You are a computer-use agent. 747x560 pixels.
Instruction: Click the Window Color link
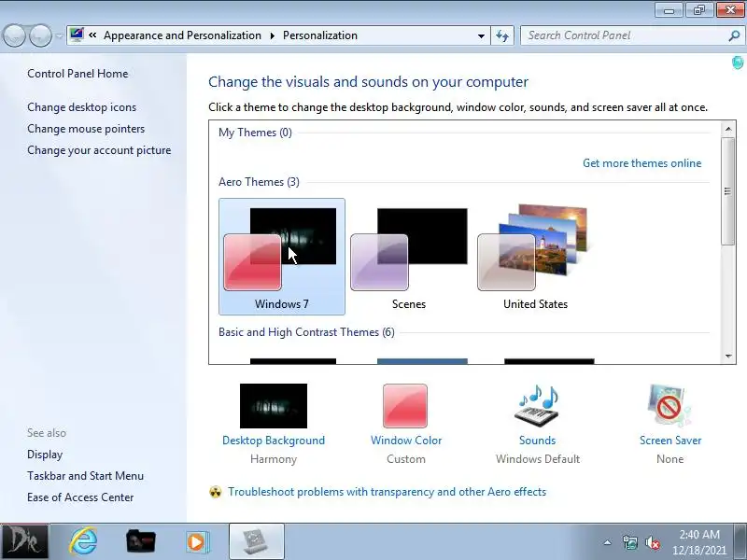click(x=406, y=441)
